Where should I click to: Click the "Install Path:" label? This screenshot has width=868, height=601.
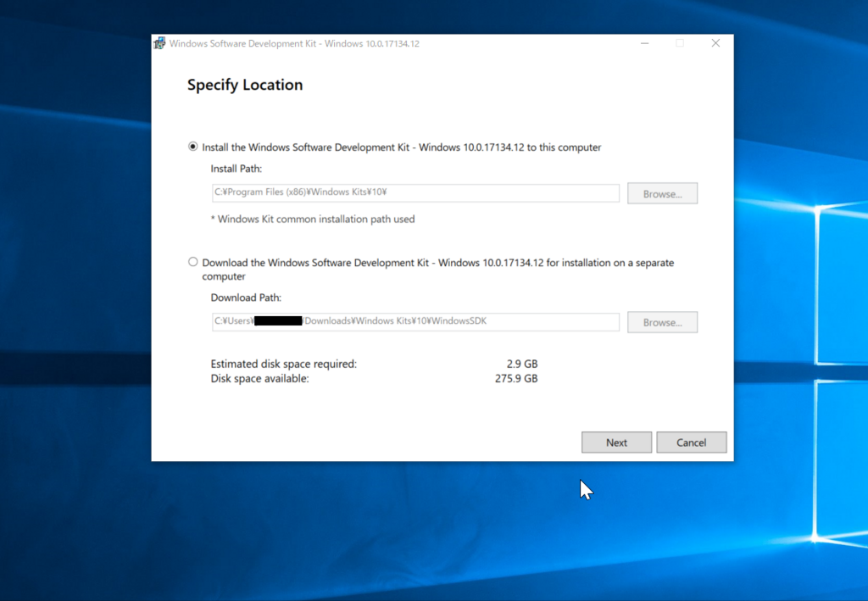click(236, 169)
